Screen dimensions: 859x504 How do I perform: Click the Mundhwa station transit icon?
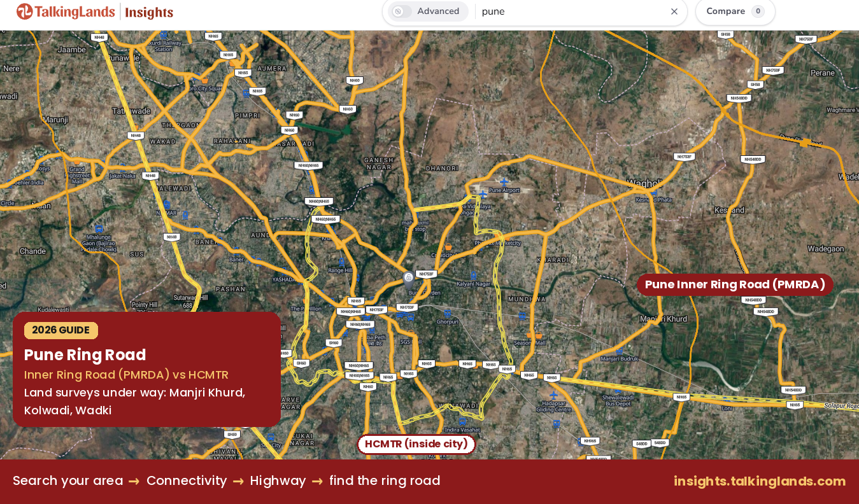coord(522,316)
